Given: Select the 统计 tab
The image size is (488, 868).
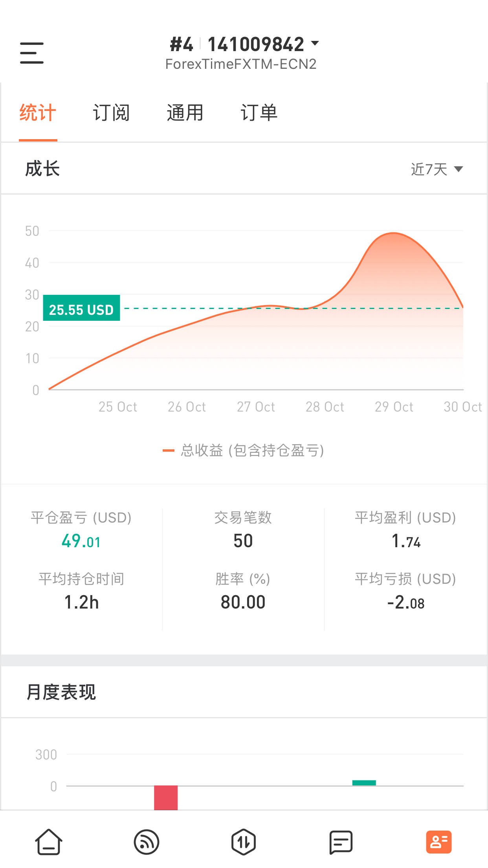Looking at the screenshot, I should (38, 113).
